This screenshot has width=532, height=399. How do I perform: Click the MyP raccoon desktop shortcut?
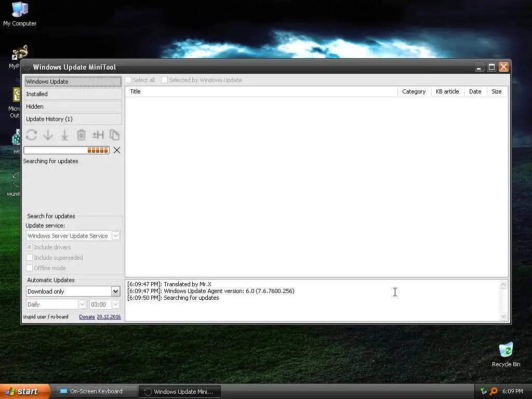pos(19,57)
